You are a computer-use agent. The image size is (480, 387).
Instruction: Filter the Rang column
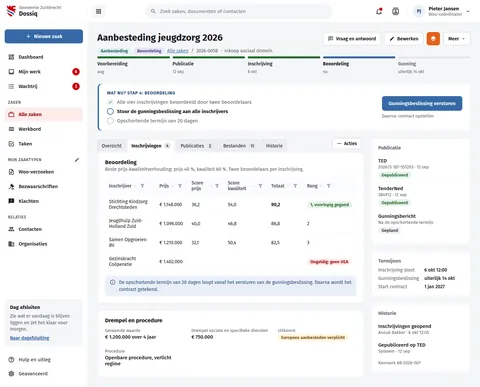pyautogui.click(x=328, y=186)
